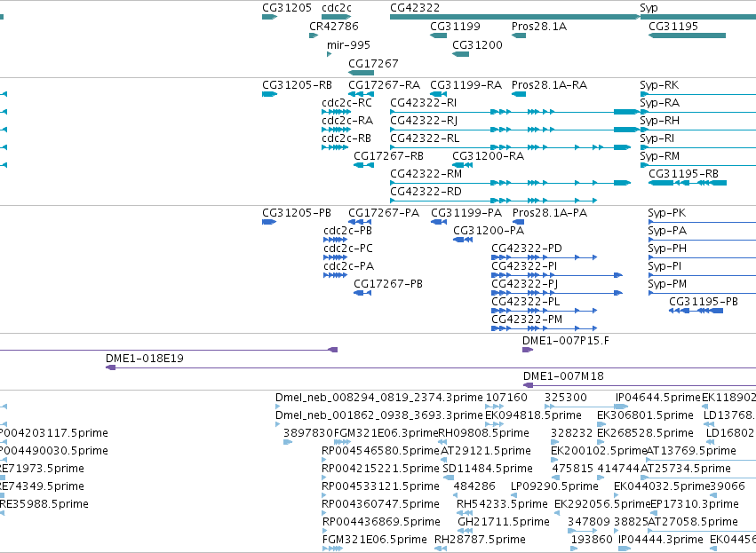Screen dimensions: 756x553
Task: Select protein CG42322-PL
Action: (545, 312)
